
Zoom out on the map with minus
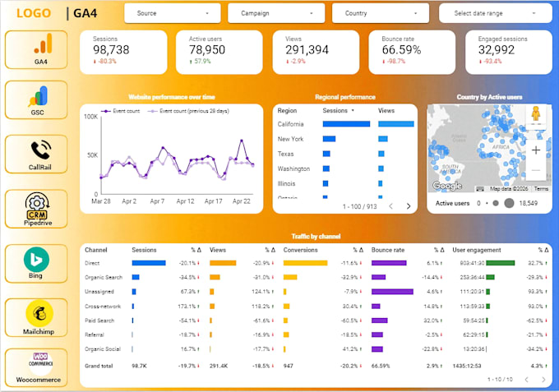(x=535, y=170)
